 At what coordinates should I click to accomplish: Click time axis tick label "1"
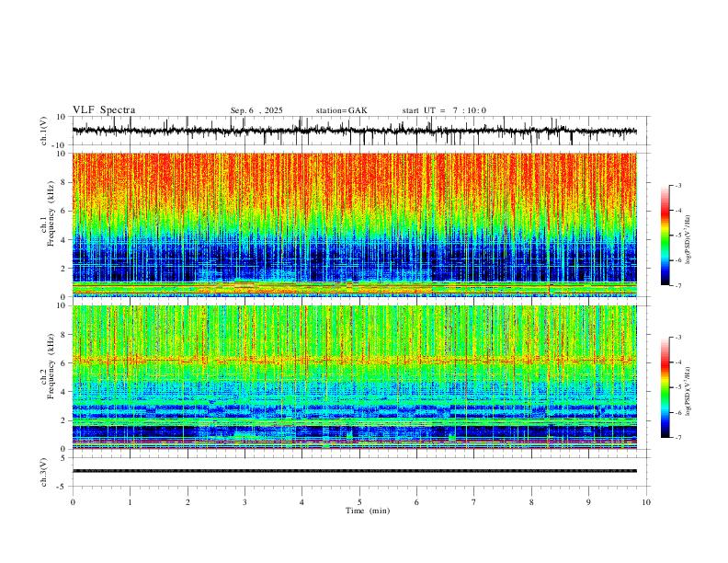click(x=130, y=502)
